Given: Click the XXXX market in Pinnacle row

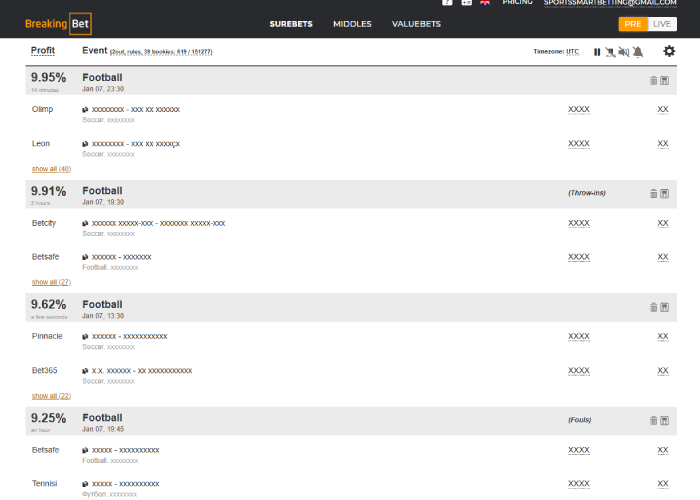Looking at the screenshot, I should point(579,336).
